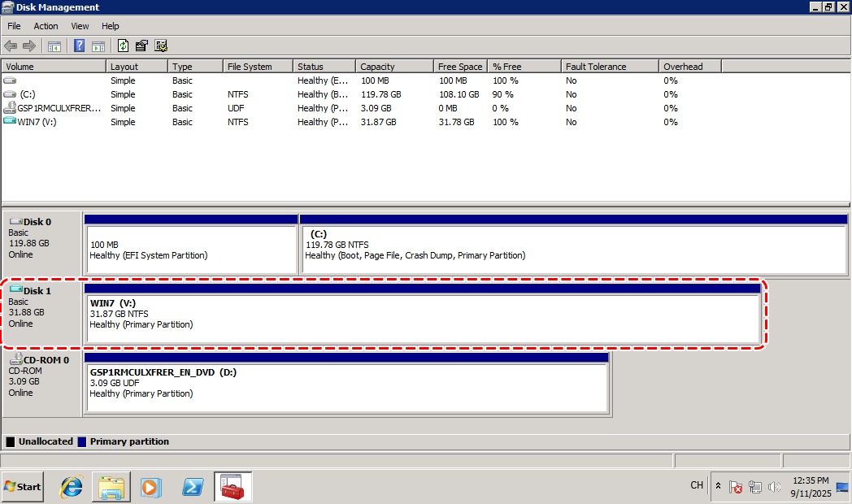This screenshot has width=852, height=504.
Task: Sort the list by Free Space column
Action: pos(460,67)
